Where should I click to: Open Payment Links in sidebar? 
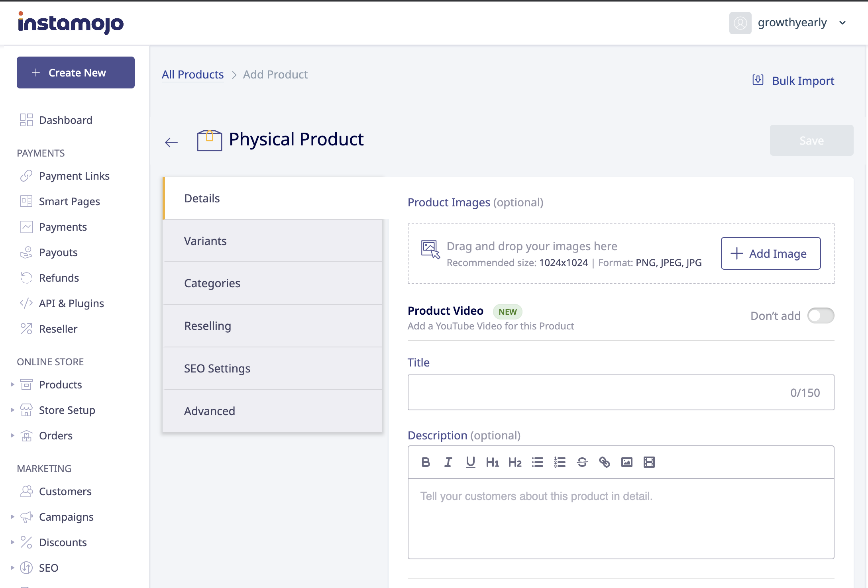(x=74, y=176)
